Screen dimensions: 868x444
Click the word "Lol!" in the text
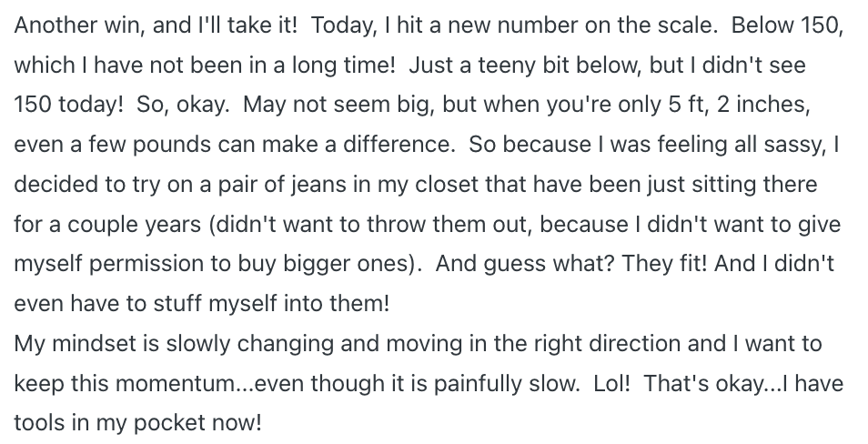coord(612,384)
